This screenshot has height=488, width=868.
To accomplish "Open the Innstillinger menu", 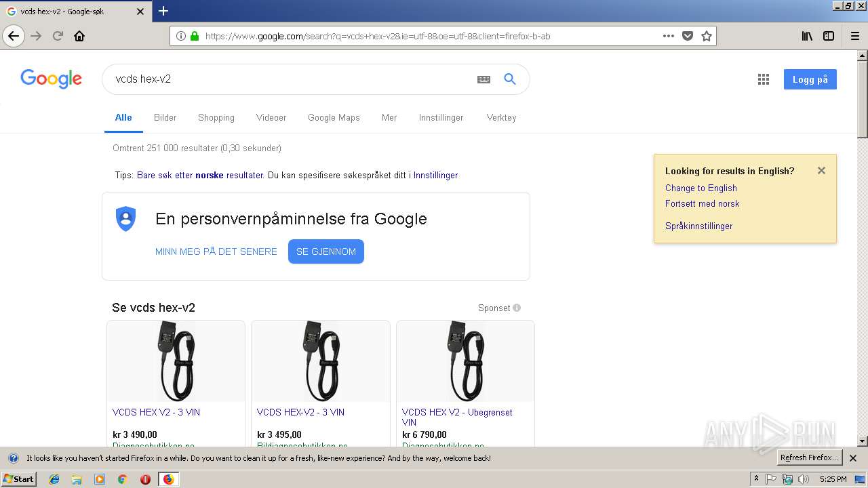I will tap(441, 117).
